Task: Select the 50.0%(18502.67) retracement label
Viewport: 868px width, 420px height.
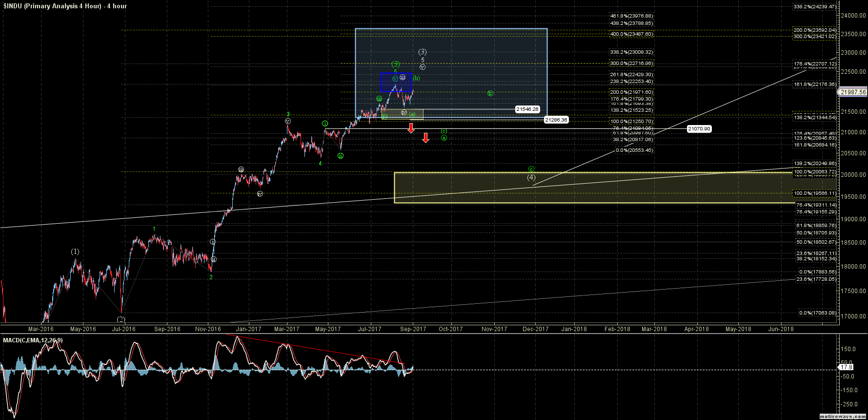Action: pyautogui.click(x=816, y=242)
